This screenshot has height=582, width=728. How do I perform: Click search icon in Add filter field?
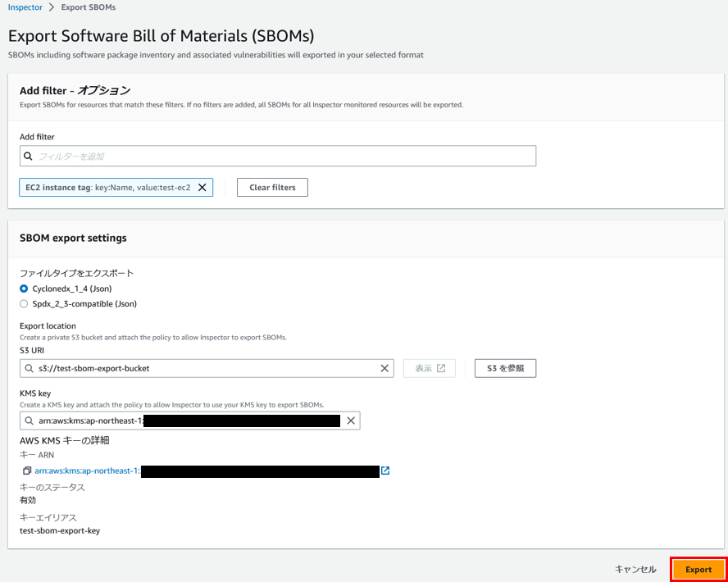(x=28, y=157)
